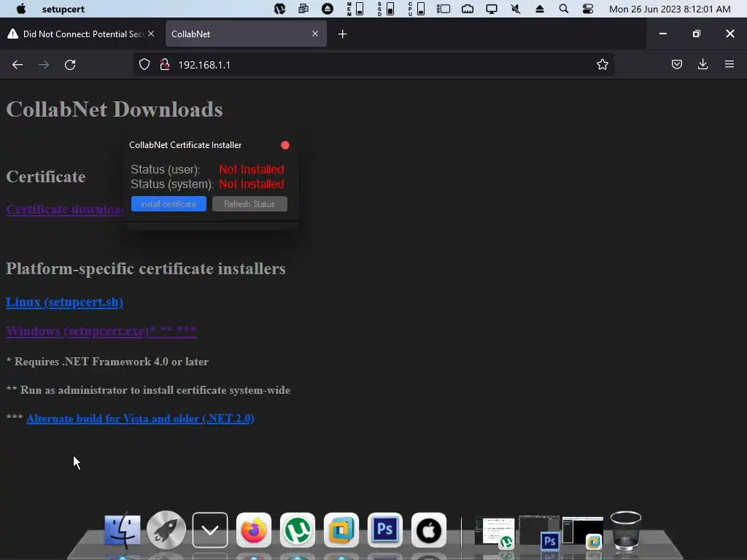The height and width of the screenshot is (560, 747).
Task: Select the CollabNet tab
Action: point(246,34)
